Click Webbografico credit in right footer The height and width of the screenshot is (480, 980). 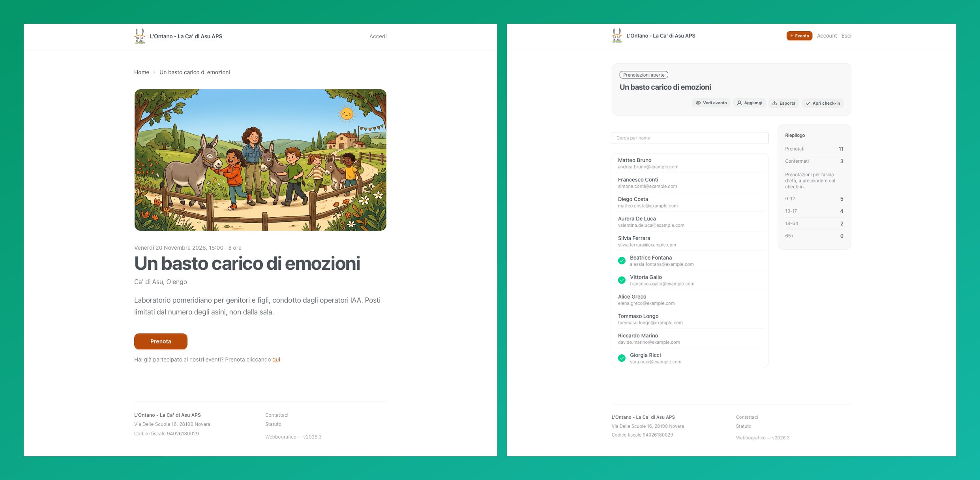(763, 438)
